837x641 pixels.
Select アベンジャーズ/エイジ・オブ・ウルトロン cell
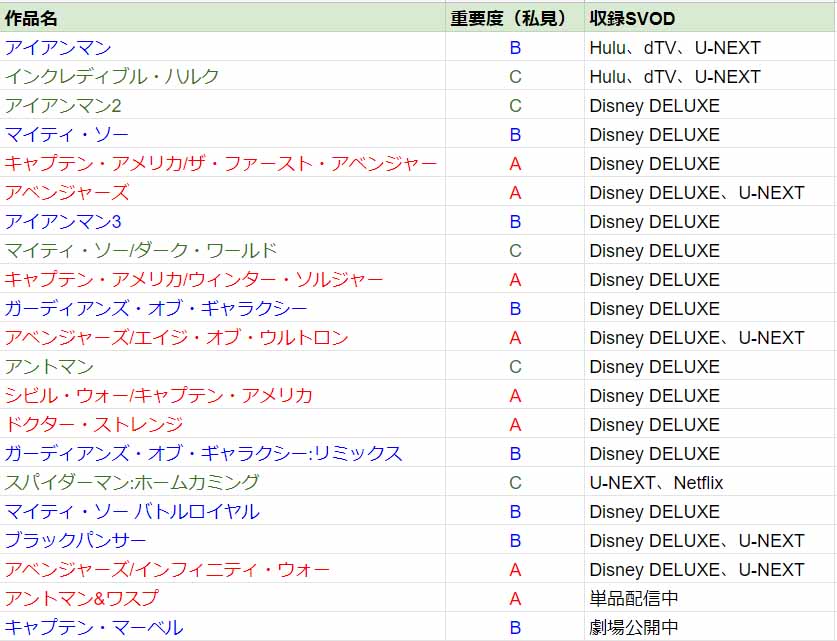pyautogui.click(x=223, y=337)
